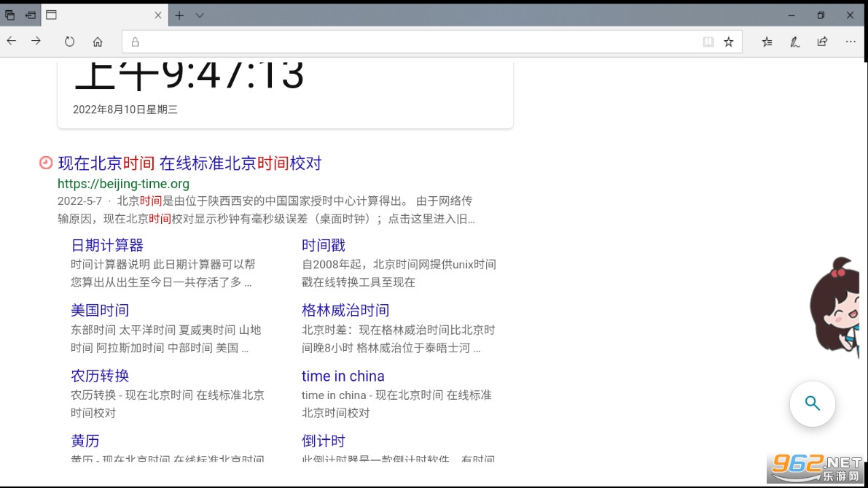The height and width of the screenshot is (488, 868).
Task: Open the favorites hub list
Action: [767, 42]
